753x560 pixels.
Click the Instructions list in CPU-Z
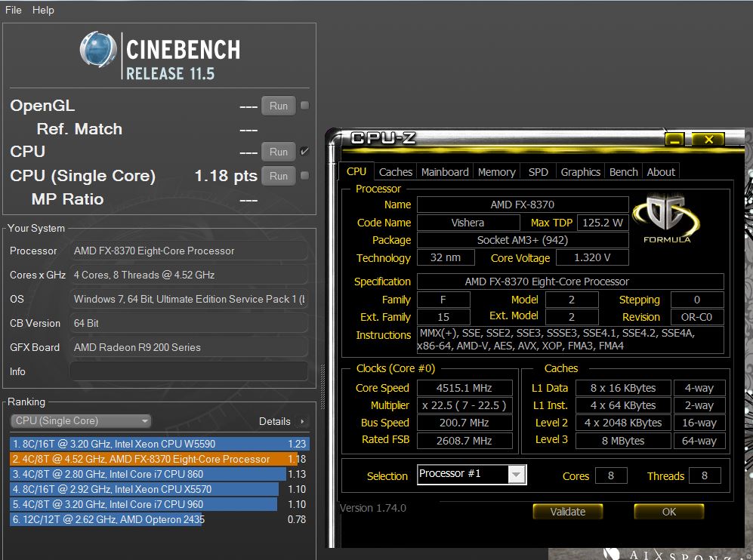click(570, 340)
